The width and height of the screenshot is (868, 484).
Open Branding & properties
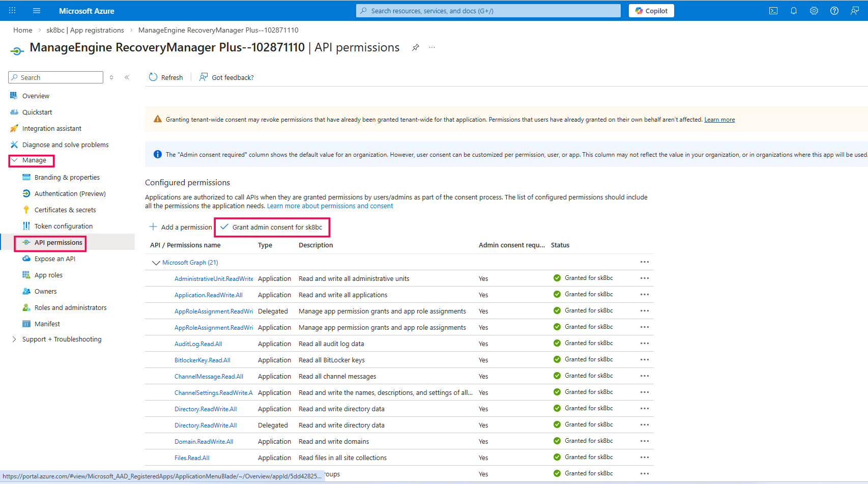click(x=67, y=177)
